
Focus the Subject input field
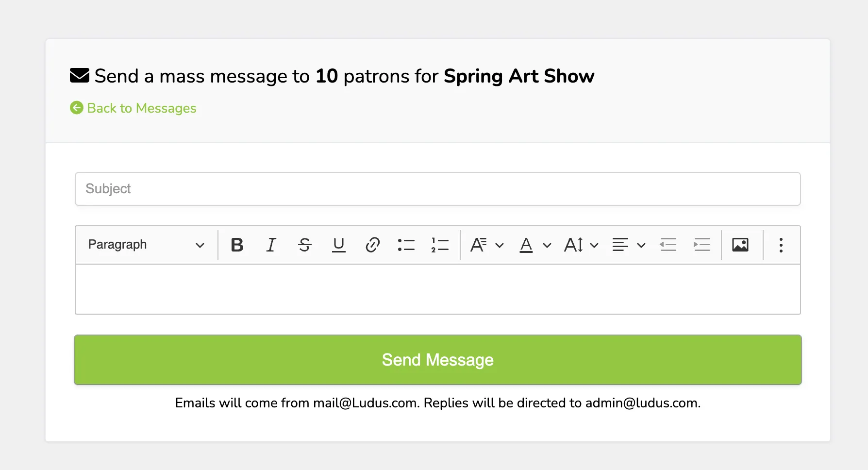point(438,189)
